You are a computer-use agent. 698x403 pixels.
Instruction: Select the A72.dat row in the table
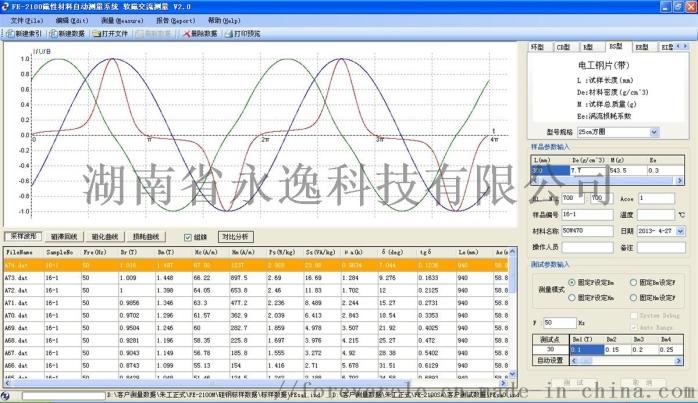(x=256, y=290)
